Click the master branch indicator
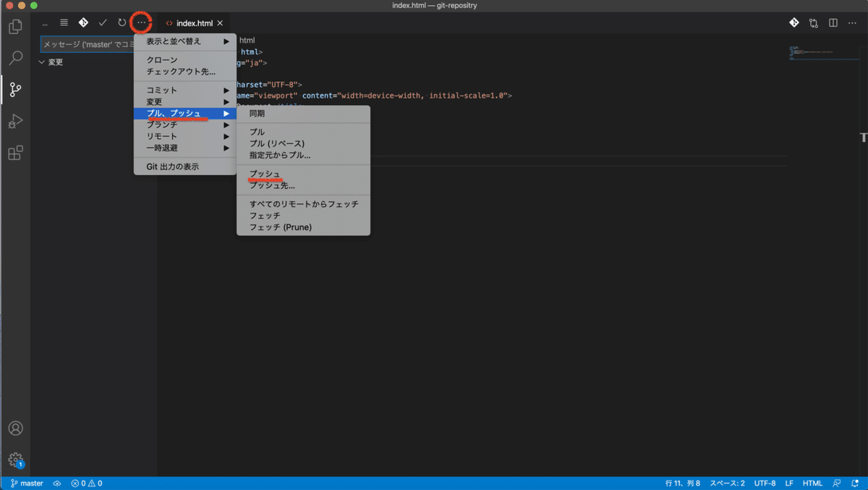868x490 pixels. pos(27,483)
